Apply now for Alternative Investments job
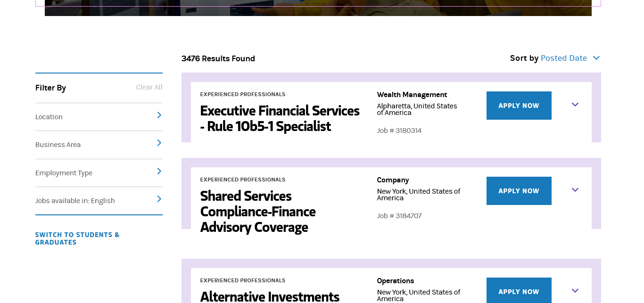The image size is (644, 303). pyautogui.click(x=519, y=291)
